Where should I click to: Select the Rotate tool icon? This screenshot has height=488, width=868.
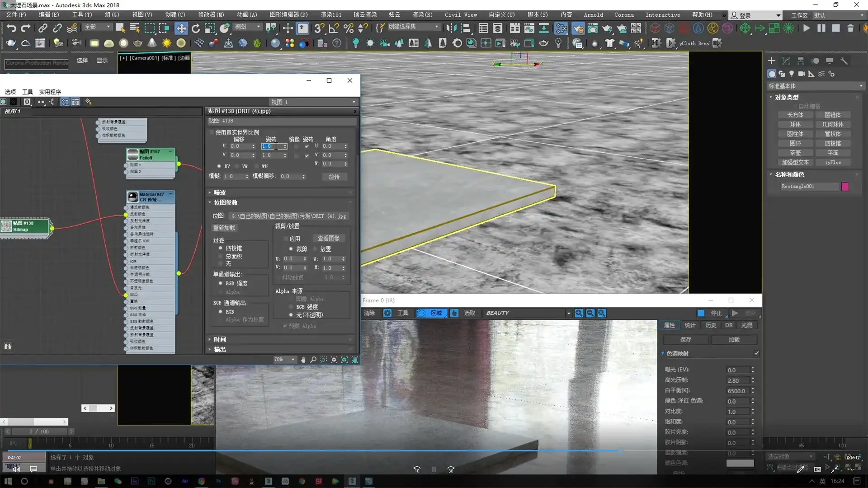[x=196, y=28]
